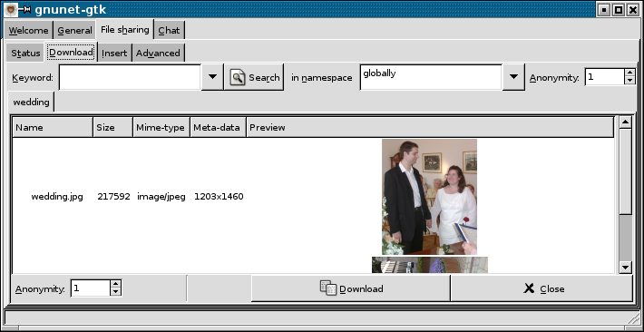Click the results scrollbar up arrow
This screenshot has height=332, width=644.
[x=625, y=122]
